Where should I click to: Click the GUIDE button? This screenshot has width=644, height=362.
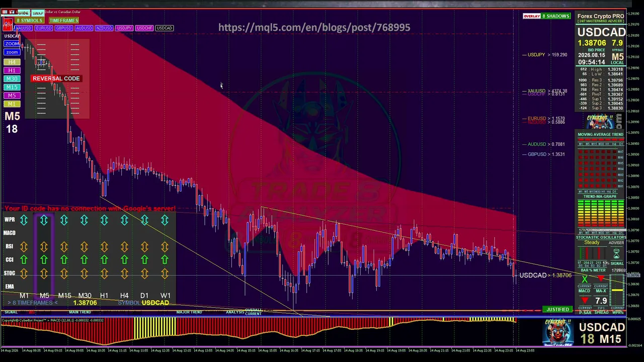[x=23, y=13]
